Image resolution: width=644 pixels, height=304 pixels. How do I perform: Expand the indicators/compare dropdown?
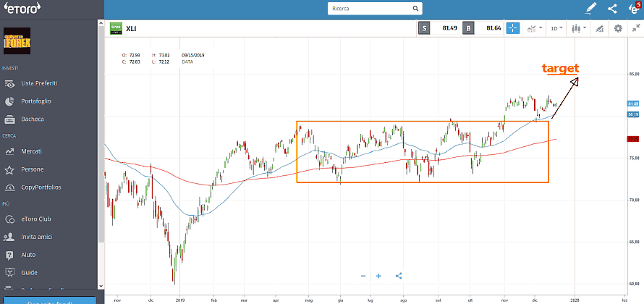click(535, 28)
